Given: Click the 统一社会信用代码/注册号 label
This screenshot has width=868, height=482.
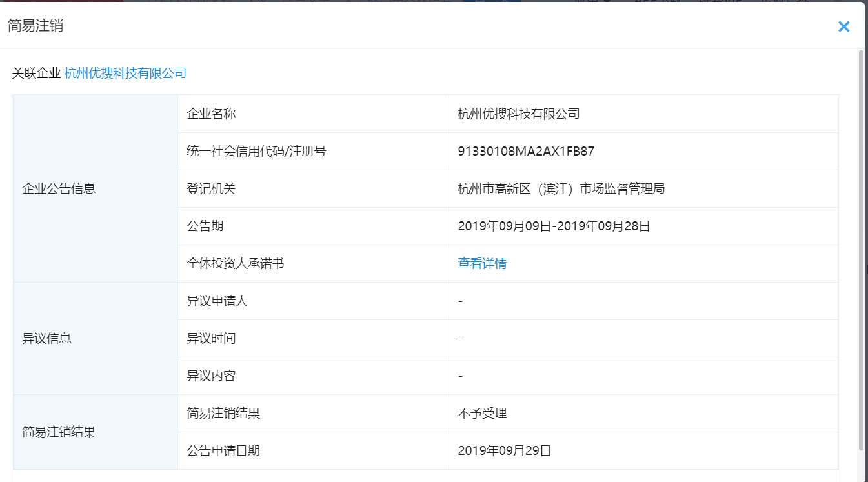Looking at the screenshot, I should 256,152.
